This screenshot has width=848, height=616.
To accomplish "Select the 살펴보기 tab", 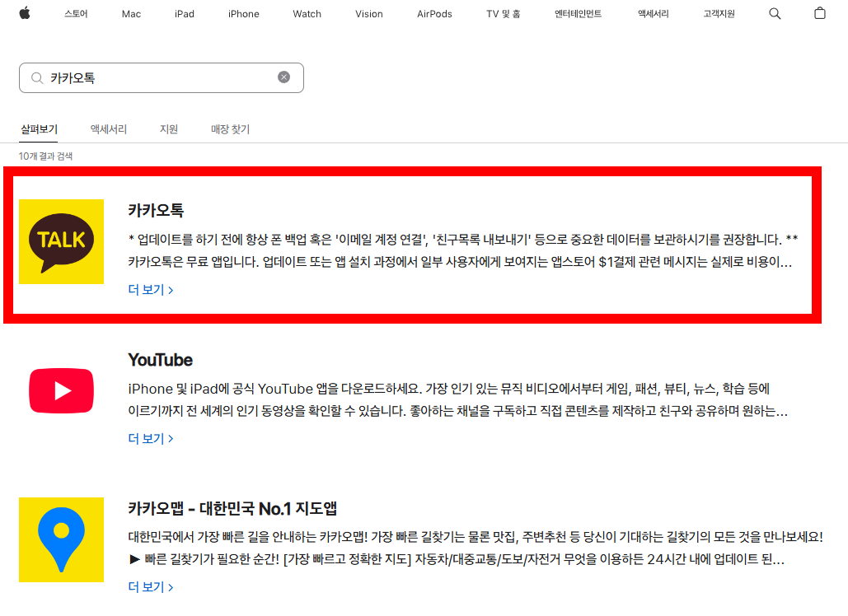I will (x=39, y=129).
